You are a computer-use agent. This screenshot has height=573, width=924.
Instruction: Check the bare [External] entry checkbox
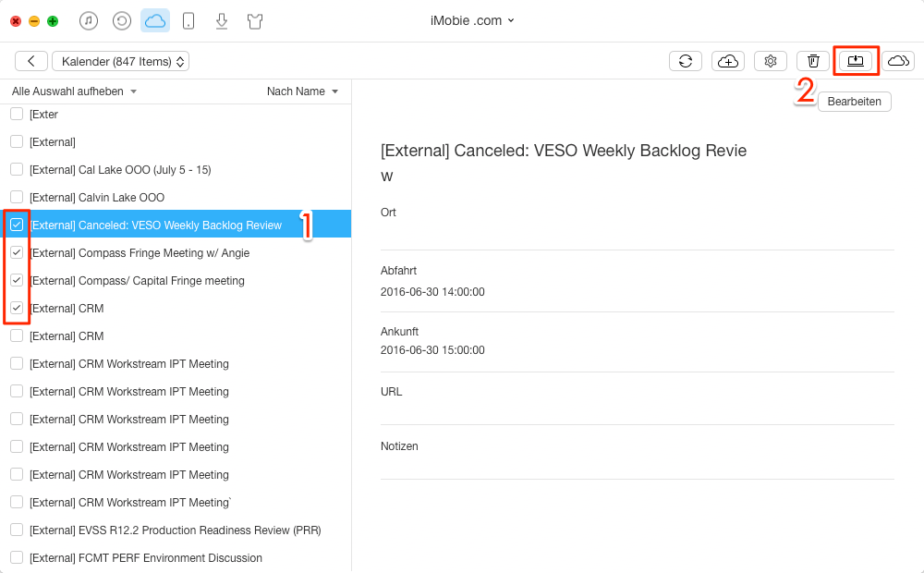17,141
